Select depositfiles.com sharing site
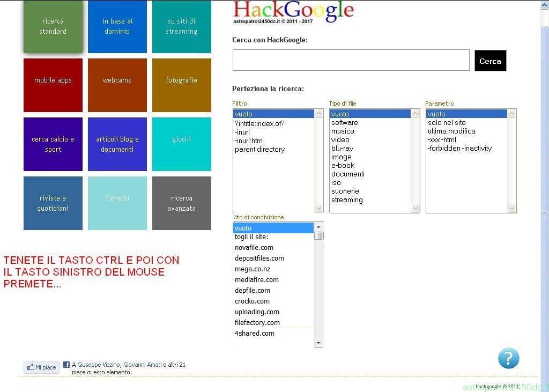This screenshot has width=549, height=392. [273, 258]
